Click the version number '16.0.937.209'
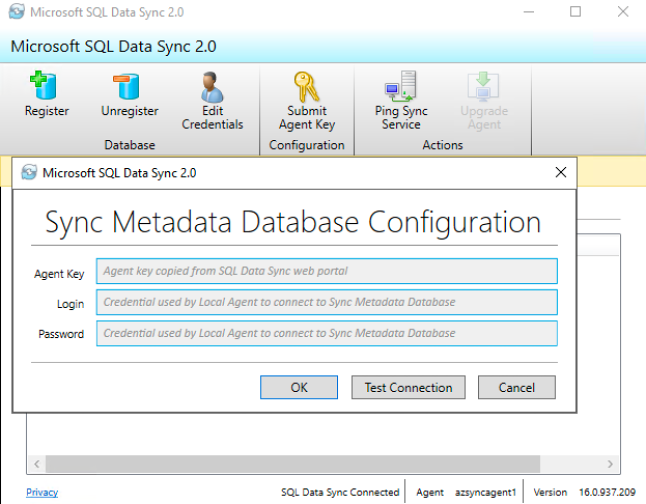This screenshot has height=504, width=646. 607,492
